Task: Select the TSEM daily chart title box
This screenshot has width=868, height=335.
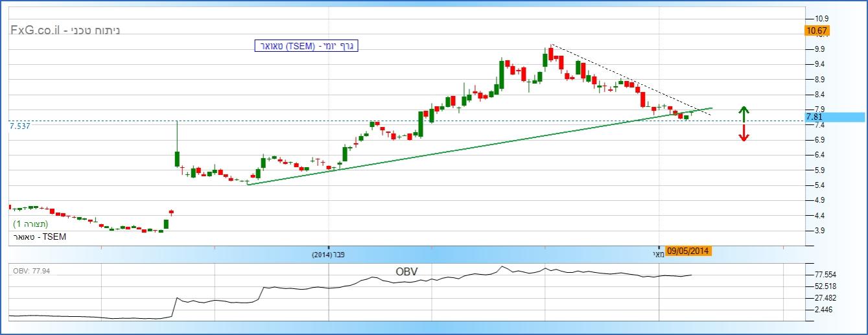Action: click(306, 46)
